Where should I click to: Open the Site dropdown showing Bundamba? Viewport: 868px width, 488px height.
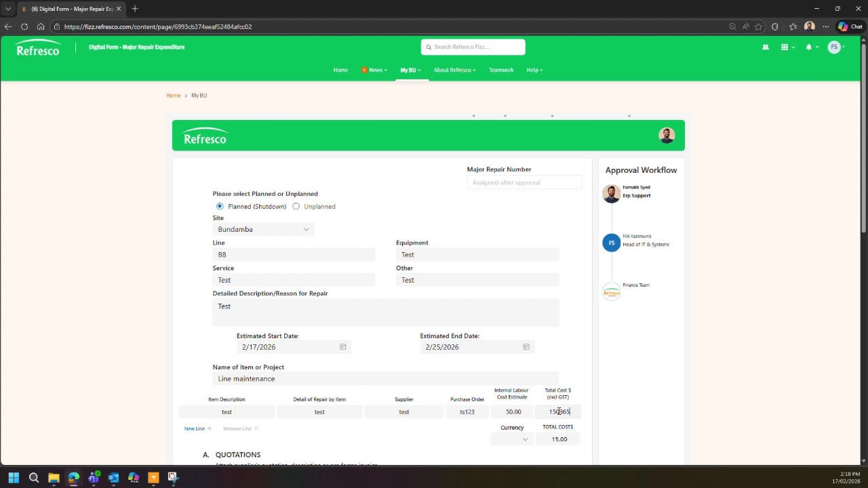(x=263, y=229)
